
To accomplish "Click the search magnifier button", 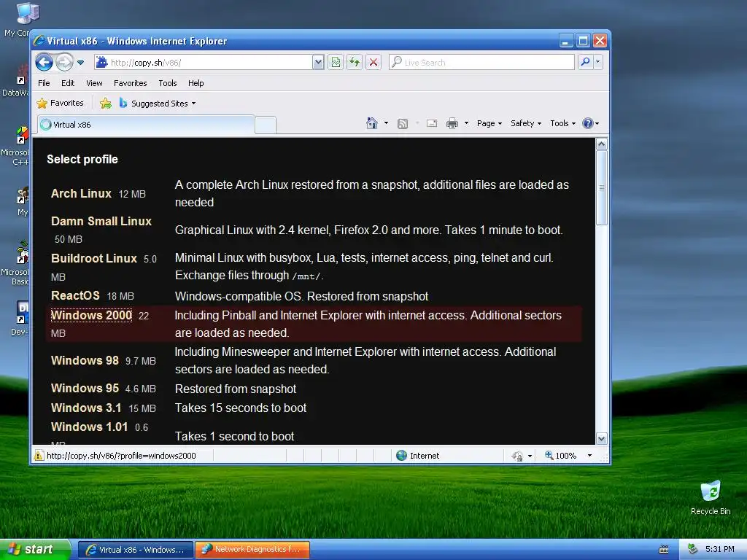I will [x=586, y=62].
